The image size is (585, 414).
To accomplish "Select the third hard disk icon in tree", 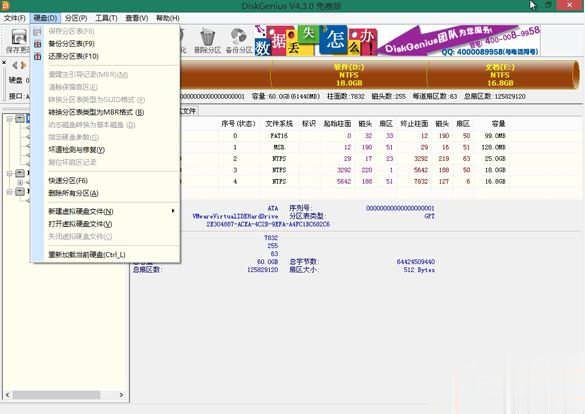I will (x=20, y=192).
